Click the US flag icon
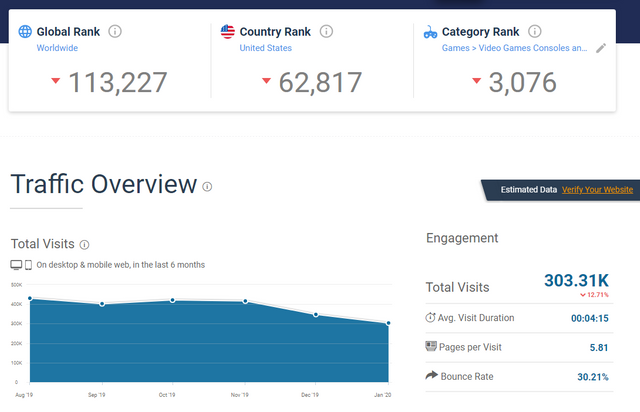 [x=228, y=31]
